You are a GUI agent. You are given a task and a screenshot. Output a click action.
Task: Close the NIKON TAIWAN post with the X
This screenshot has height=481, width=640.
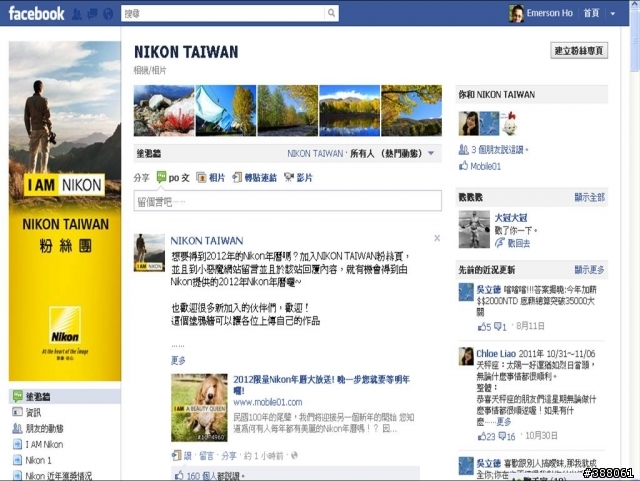coord(437,238)
